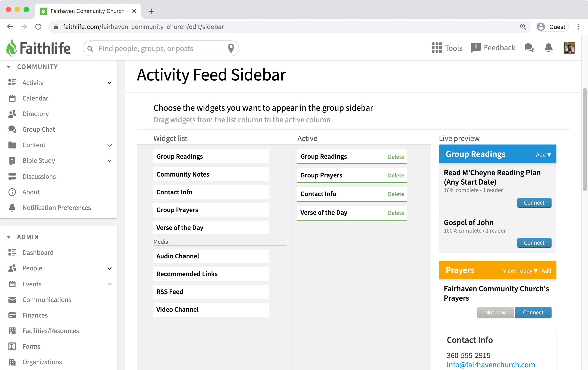Click the People icon in Admin
Viewport: 588px width, 370px height.
[x=12, y=268]
